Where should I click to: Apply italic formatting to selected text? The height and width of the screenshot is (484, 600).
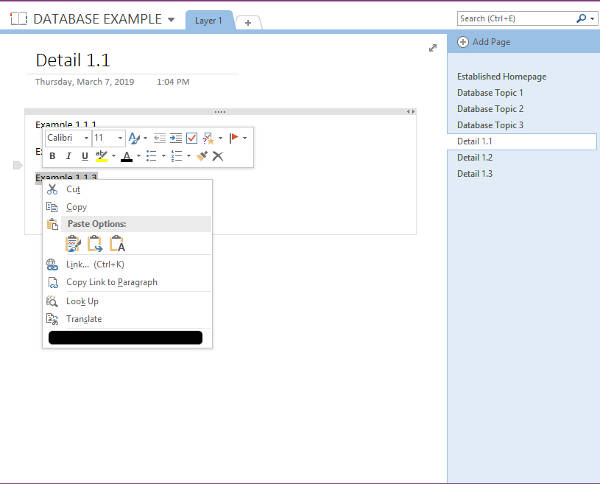[x=68, y=156]
